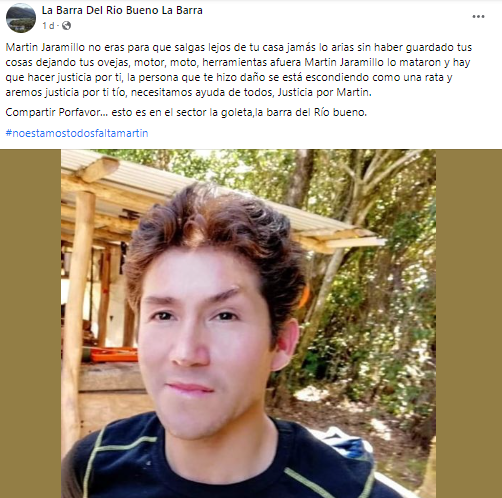Screen dimensions: 502x498
Task: Click the olive bar right of the photo
Action: [x=469, y=324]
